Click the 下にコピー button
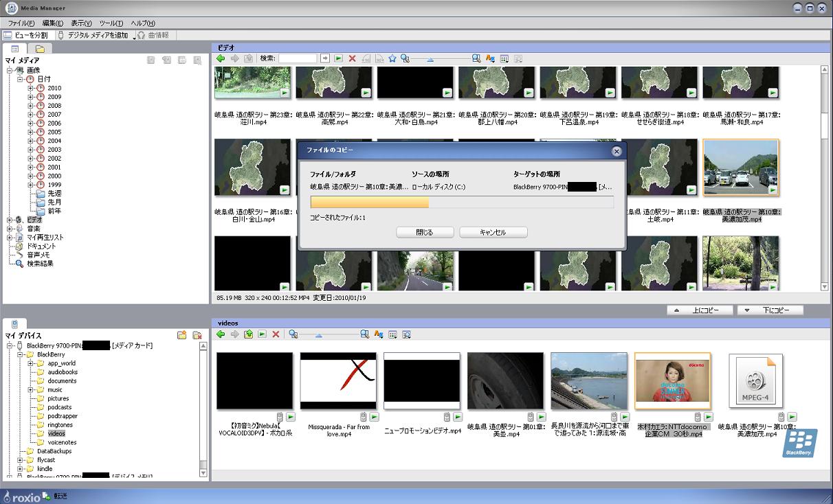Screen dimensions: 833x504 (x=770, y=310)
